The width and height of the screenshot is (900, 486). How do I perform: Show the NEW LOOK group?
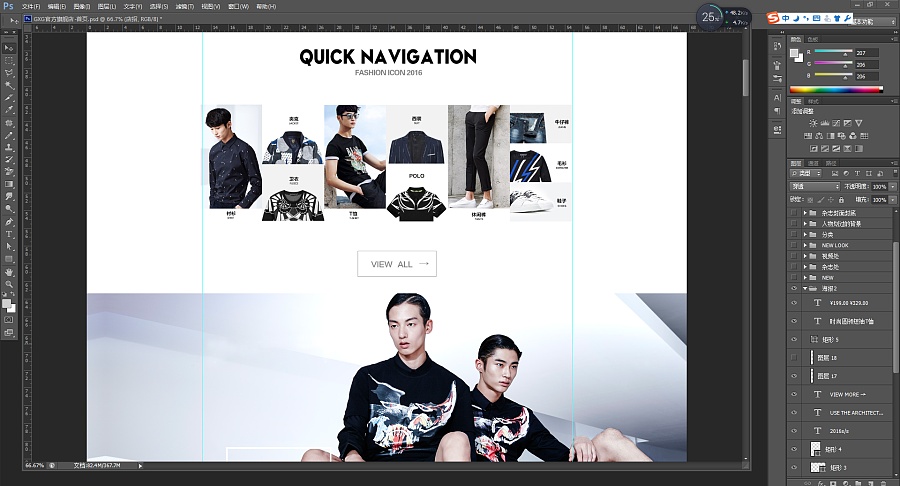click(x=794, y=245)
